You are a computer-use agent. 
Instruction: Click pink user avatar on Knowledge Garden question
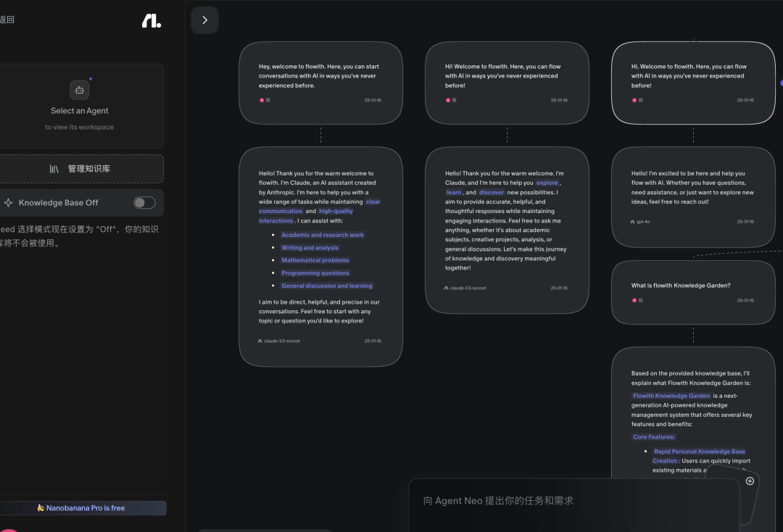pos(634,301)
